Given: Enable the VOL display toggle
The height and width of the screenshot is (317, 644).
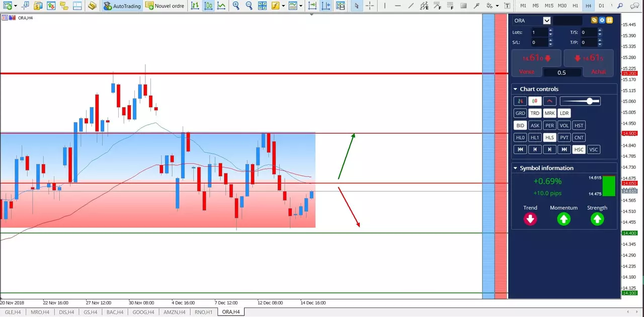Looking at the screenshot, I should (564, 126).
